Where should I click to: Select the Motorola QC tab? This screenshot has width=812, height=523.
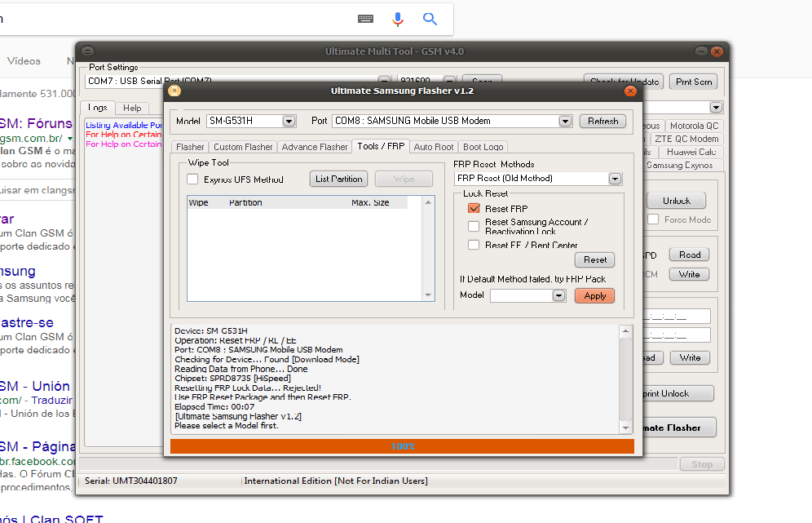click(x=694, y=126)
